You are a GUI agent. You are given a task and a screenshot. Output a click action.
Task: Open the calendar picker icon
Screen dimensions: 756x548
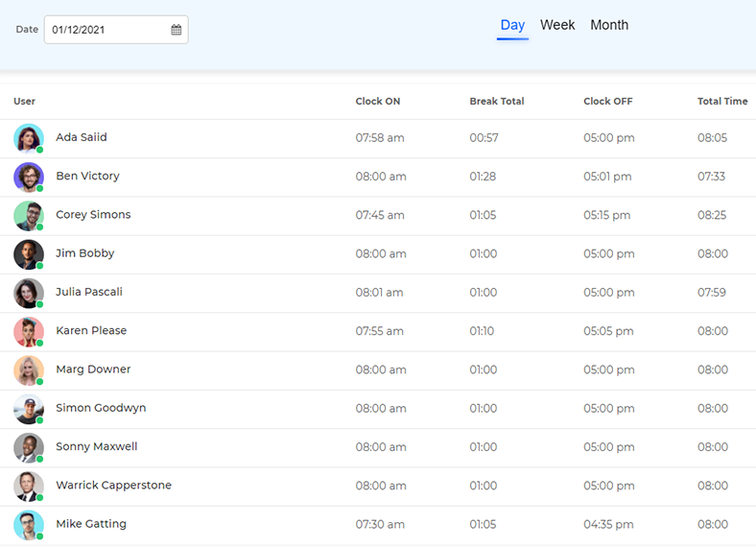pyautogui.click(x=176, y=30)
